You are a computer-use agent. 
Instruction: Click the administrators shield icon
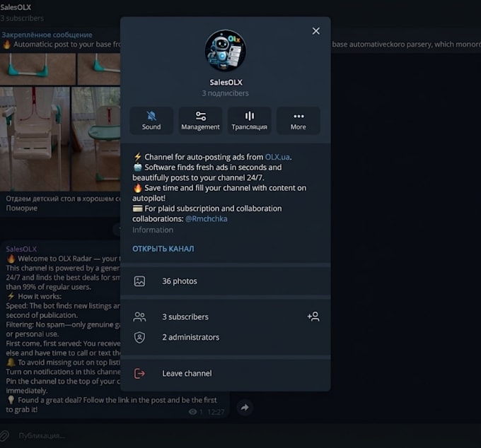click(x=139, y=337)
